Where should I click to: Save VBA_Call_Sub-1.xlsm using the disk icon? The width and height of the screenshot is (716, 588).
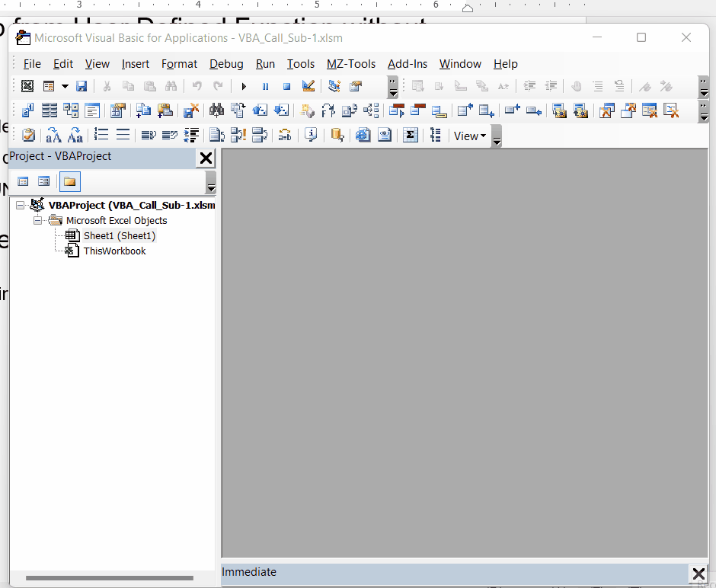coord(82,86)
